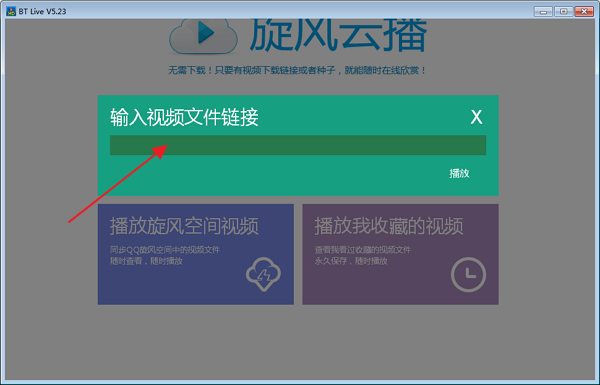Viewport: 600px width, 385px height.
Task: Click the cloud play logo icon
Action: [203, 36]
